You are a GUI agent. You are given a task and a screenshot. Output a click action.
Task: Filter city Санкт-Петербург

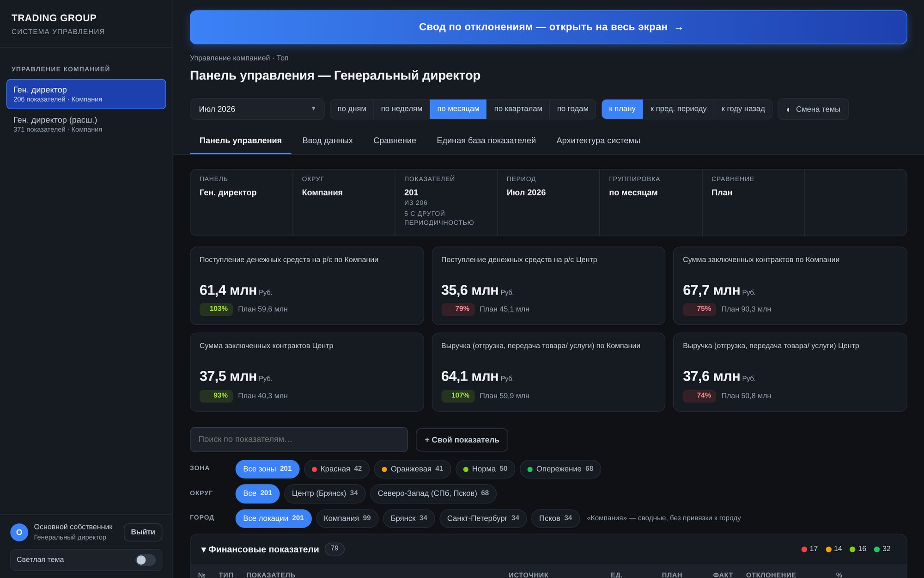point(483,518)
